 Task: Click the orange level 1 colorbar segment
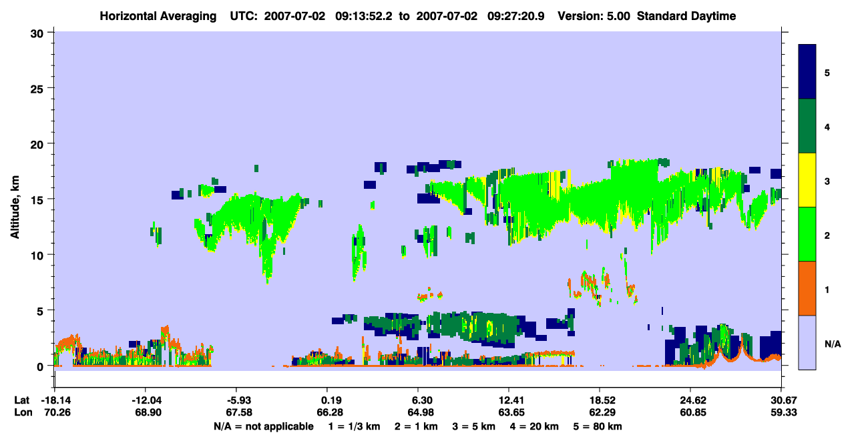807,288
